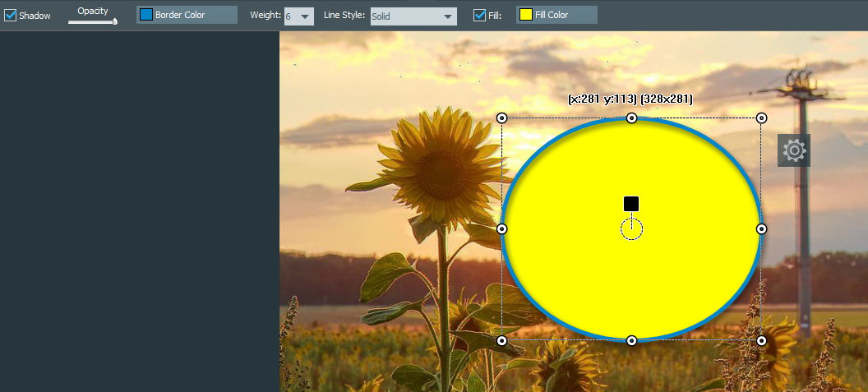
Task: Click the dashed circle anchor in the ellipse
Action: [x=631, y=229]
